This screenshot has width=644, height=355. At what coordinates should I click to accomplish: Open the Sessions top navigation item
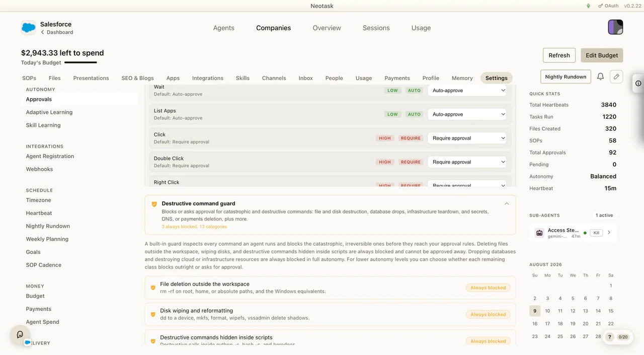pyautogui.click(x=376, y=28)
